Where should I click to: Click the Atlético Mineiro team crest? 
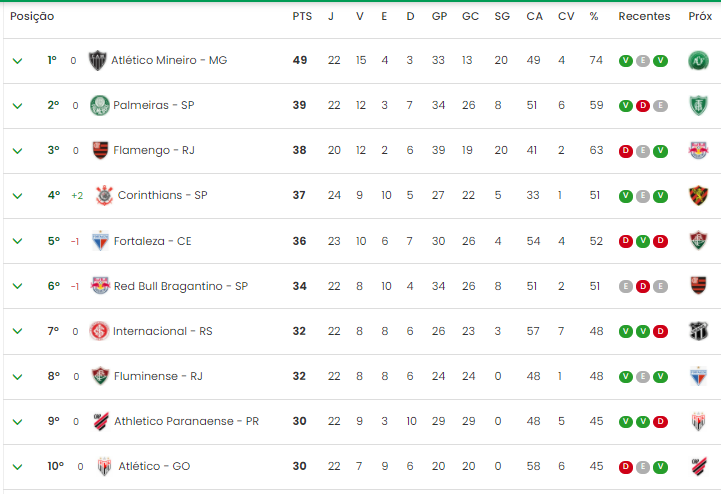(x=97, y=60)
